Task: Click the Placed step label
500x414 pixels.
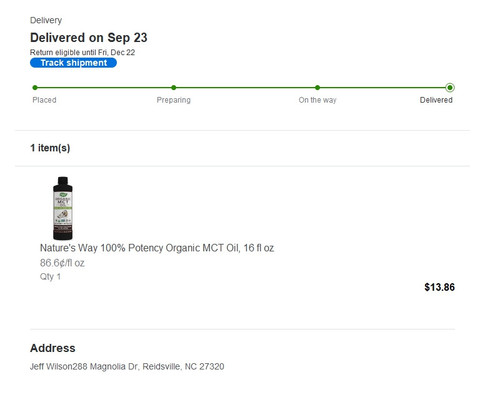Action: [44, 100]
